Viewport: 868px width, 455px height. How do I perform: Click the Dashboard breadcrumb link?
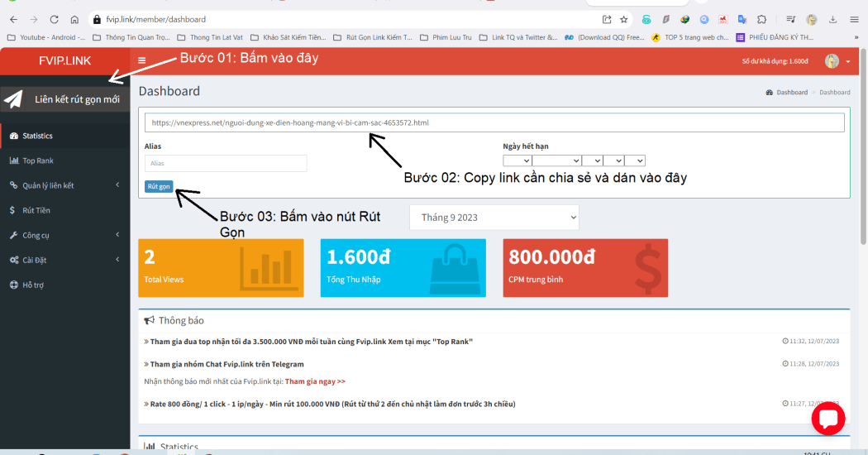point(792,92)
